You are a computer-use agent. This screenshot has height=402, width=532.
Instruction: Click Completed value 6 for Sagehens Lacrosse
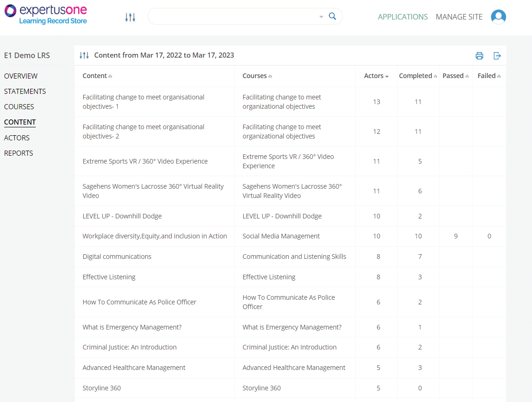click(420, 191)
